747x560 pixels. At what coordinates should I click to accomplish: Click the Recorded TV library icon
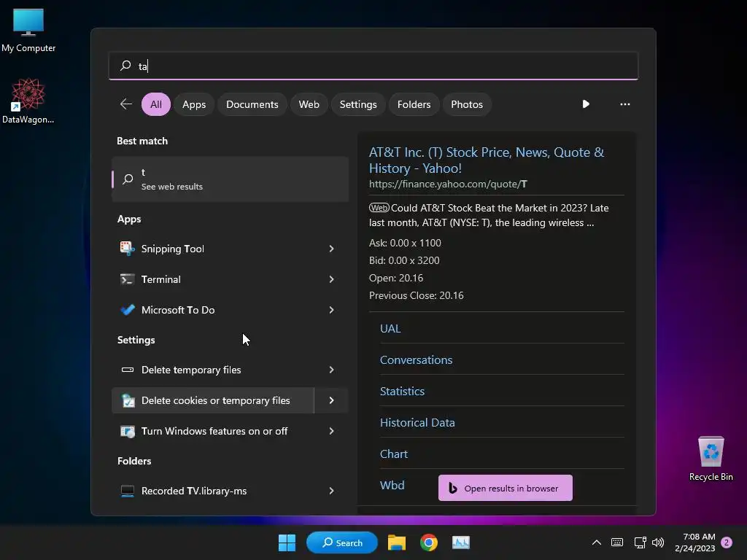pyautogui.click(x=127, y=491)
